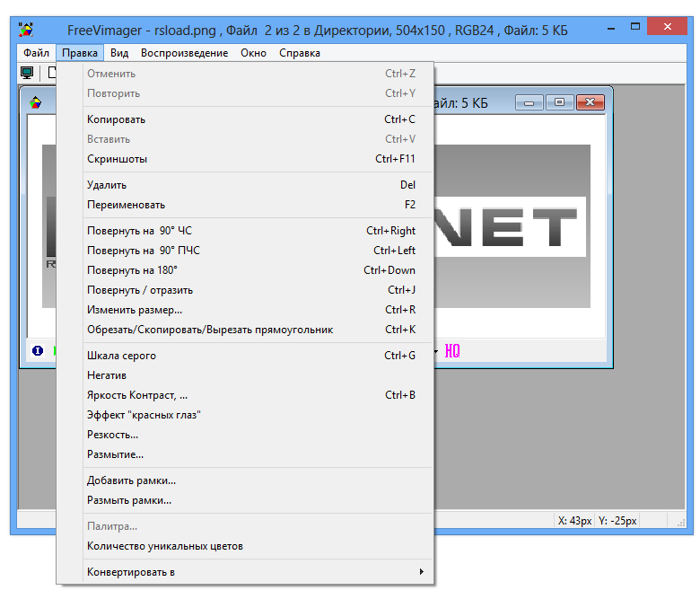Select Размытие... menu item
The height and width of the screenshot is (599, 700).
(245, 454)
